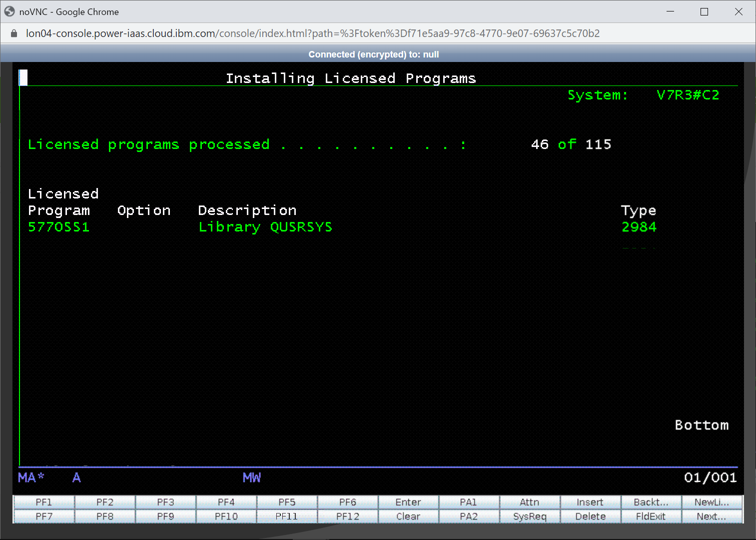Click the Chrome globe icon in title bar

pos(9,11)
